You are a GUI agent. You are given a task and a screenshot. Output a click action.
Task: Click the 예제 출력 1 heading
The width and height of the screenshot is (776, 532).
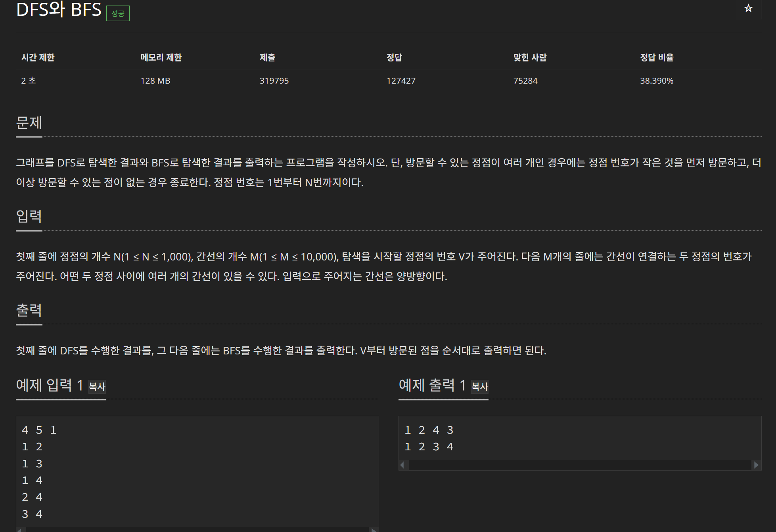432,385
